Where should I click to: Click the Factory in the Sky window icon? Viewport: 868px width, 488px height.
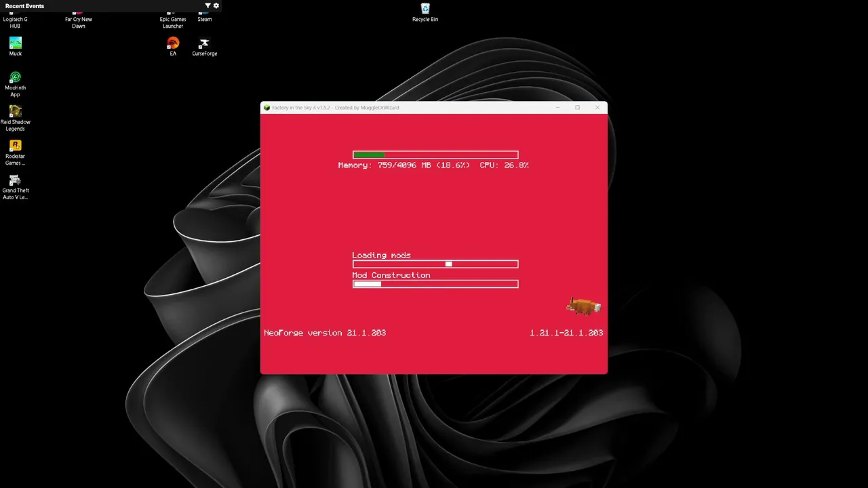(x=267, y=107)
